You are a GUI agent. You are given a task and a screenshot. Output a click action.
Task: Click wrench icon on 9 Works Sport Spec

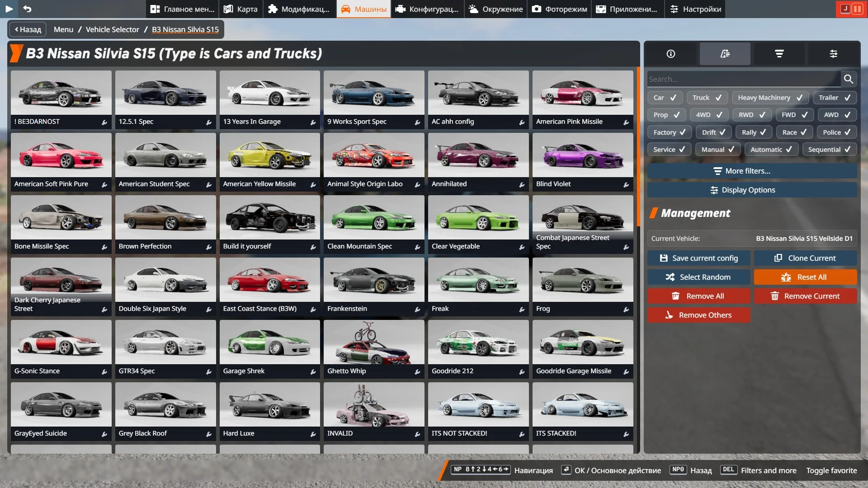(417, 122)
